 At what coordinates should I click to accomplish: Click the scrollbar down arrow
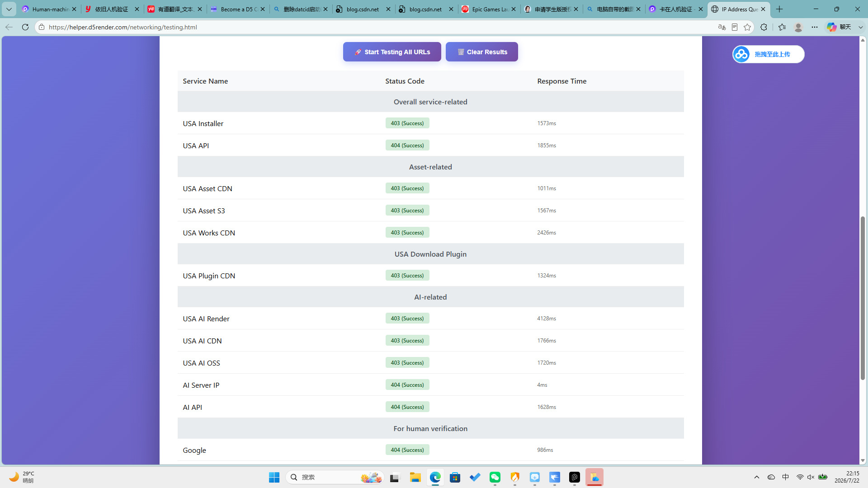[x=863, y=460]
